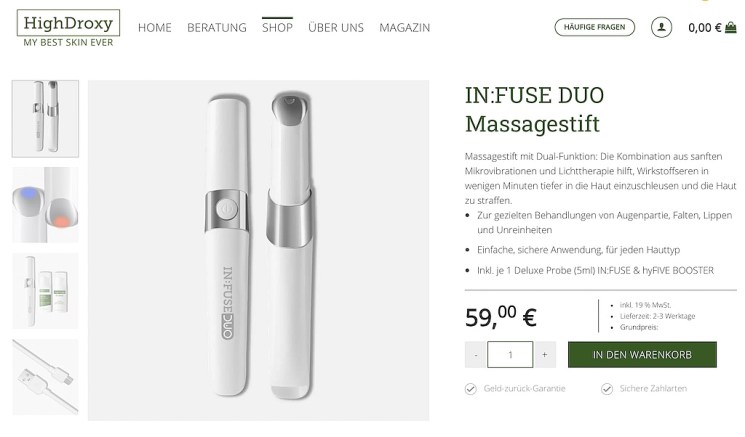Add product with In den Warenkorb

point(642,354)
